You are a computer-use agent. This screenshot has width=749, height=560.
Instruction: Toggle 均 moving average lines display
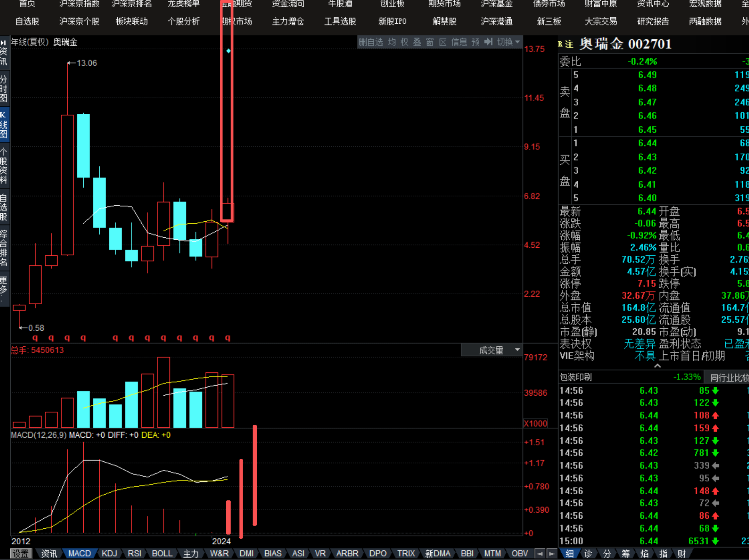tap(392, 42)
